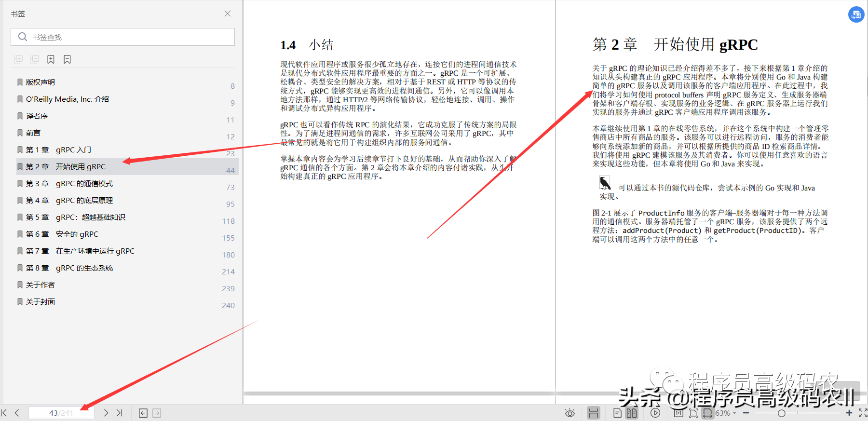Click page number 118 in bookmark list
This screenshot has height=421, width=868.
point(229,221)
